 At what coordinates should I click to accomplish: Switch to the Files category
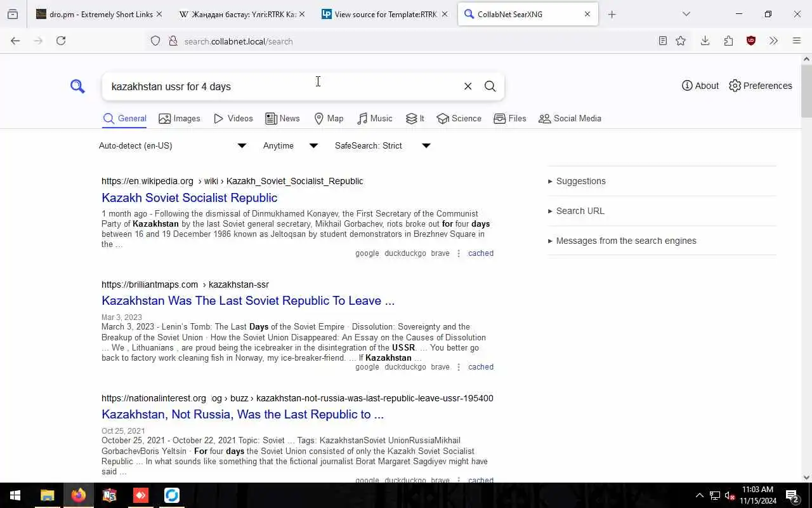[x=510, y=119]
